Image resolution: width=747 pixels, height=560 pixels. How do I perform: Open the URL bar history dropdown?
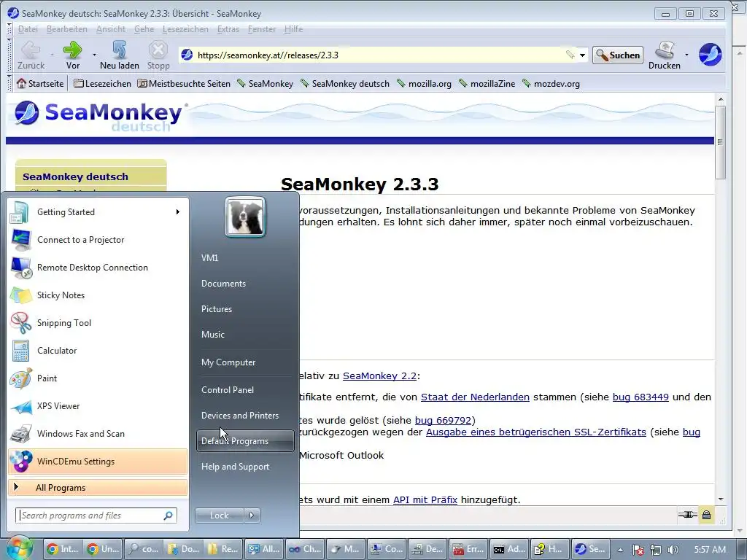click(582, 55)
